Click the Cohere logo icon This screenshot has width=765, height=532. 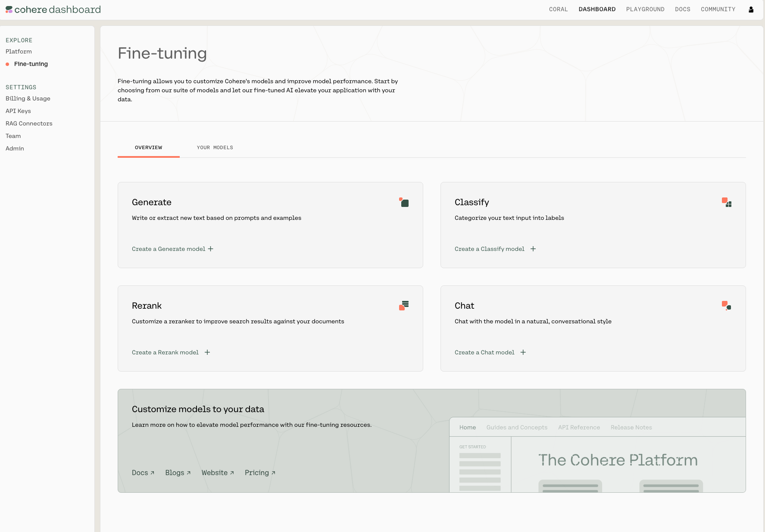[9, 9]
